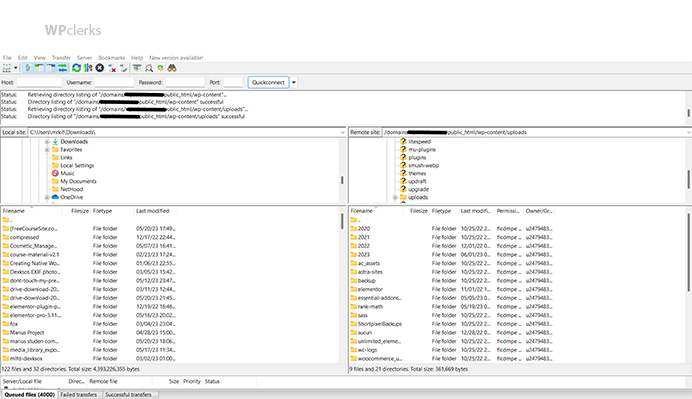Viewport: 692px width, 399px height.
Task: Go to parent folder in remote list
Action: pyautogui.click(x=356, y=220)
